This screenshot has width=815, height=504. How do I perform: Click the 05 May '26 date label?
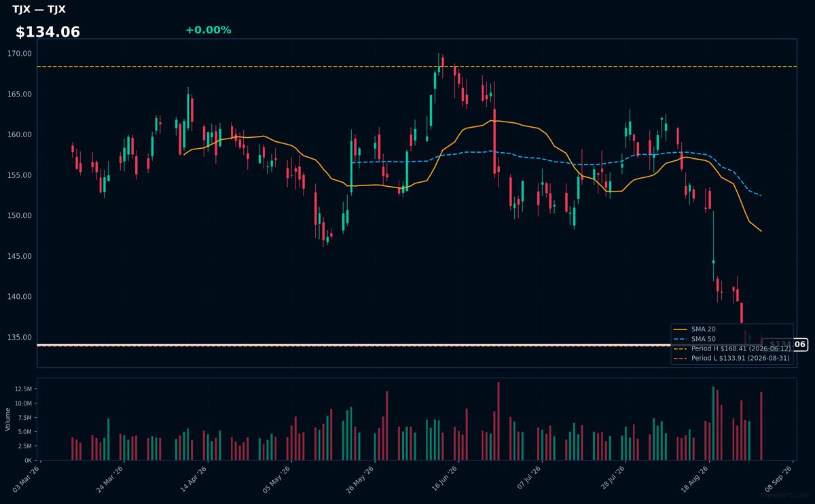tap(278, 479)
